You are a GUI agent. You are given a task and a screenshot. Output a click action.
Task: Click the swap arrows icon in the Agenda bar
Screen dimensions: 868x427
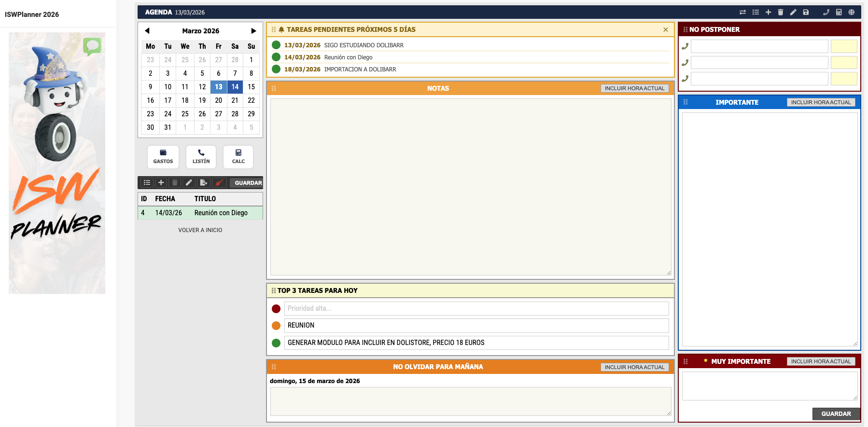tap(742, 12)
